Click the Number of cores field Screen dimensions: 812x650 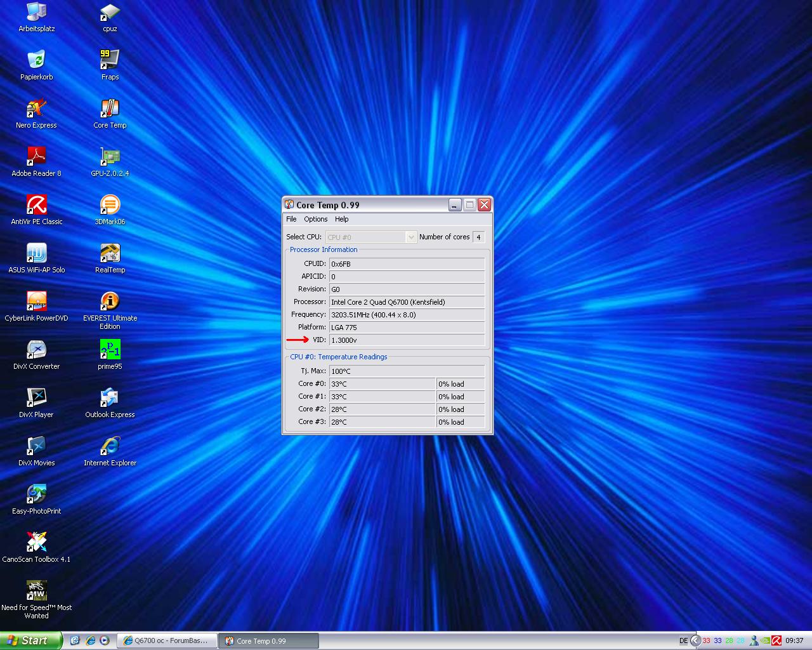(479, 237)
